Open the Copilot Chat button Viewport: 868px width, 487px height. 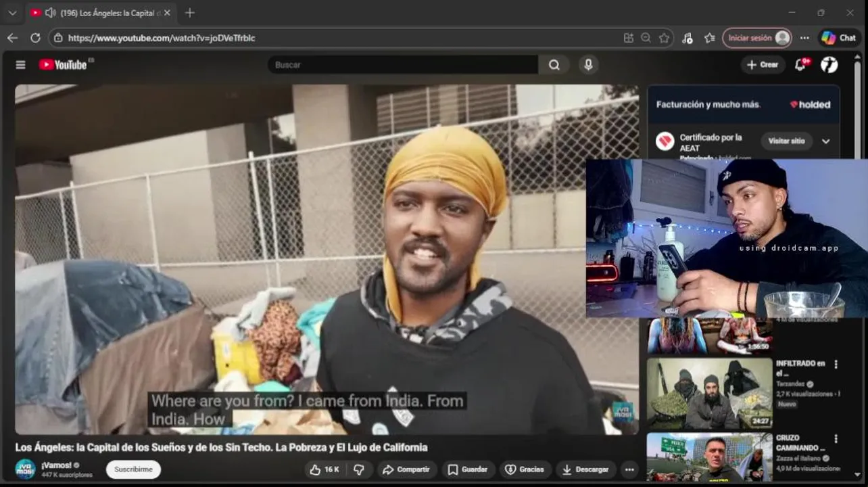[x=838, y=38]
